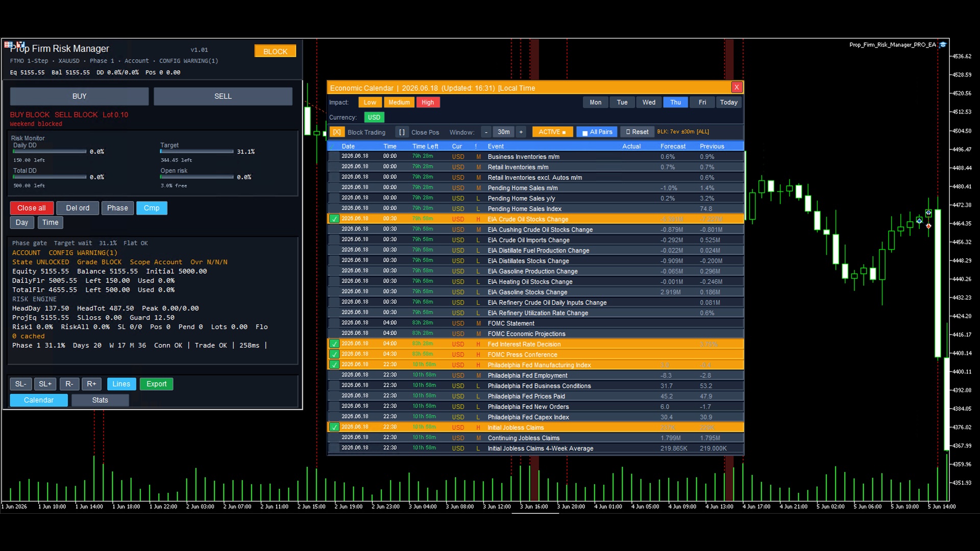Screen dimensions: 980x551
Task: Open the Calendar panel button
Action: [39, 400]
